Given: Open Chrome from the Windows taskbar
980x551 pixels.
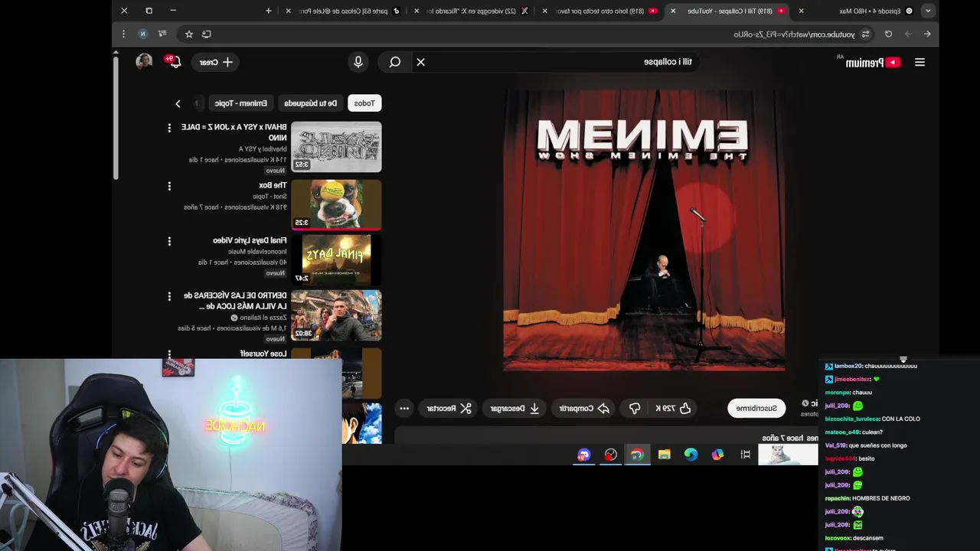Looking at the screenshot, I should point(637,455).
